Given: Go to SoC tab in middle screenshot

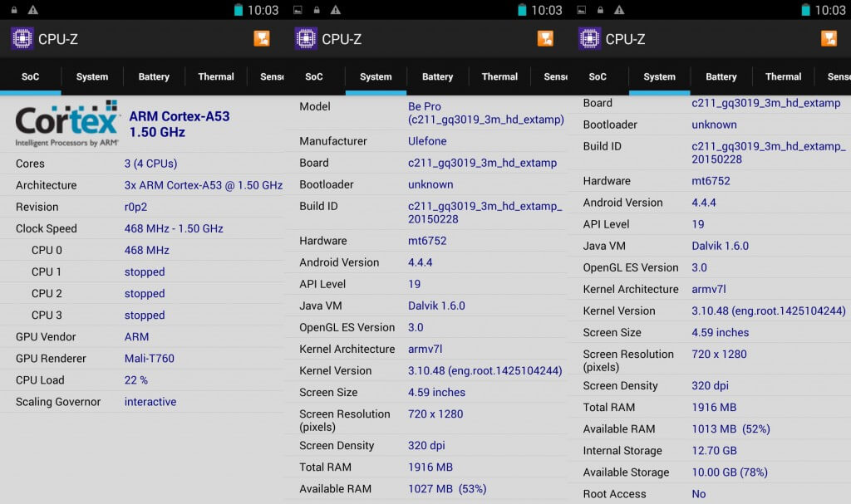Looking at the screenshot, I should click(314, 76).
